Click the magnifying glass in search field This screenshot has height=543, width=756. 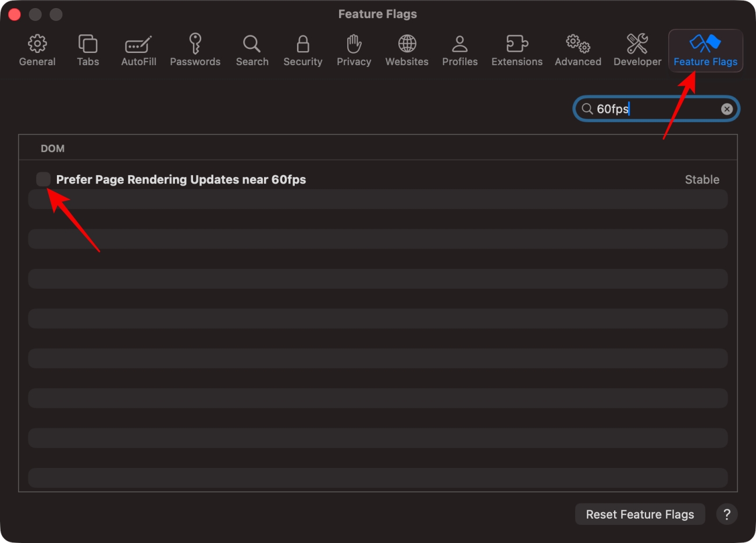(x=587, y=109)
